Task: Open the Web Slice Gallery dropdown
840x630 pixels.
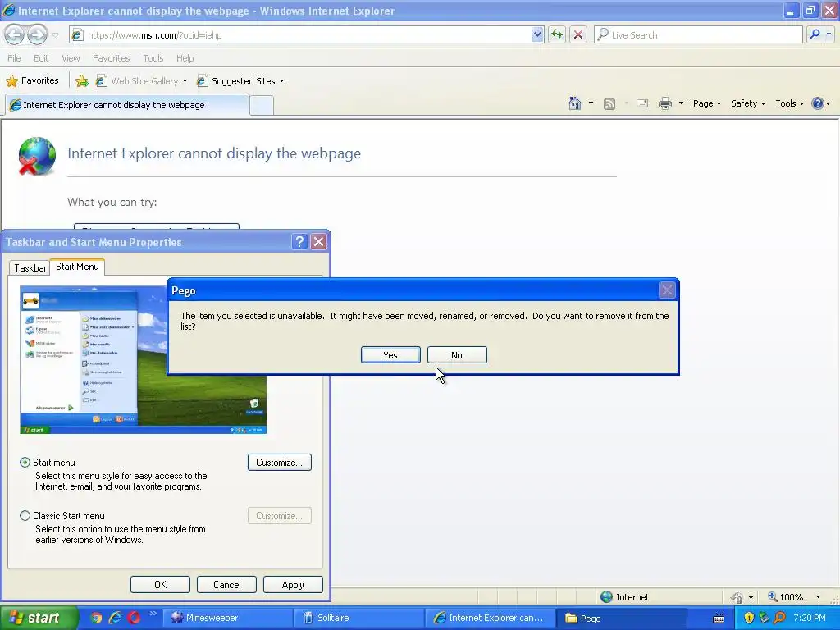Action: tap(185, 81)
